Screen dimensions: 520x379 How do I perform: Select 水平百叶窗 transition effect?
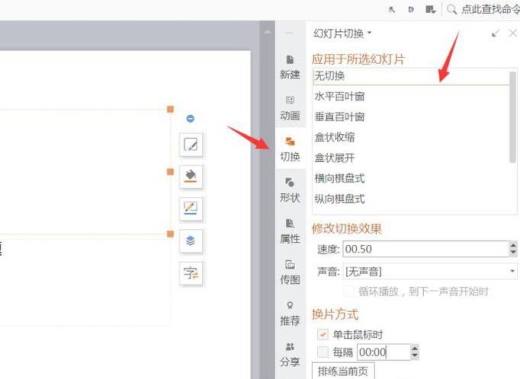point(411,96)
